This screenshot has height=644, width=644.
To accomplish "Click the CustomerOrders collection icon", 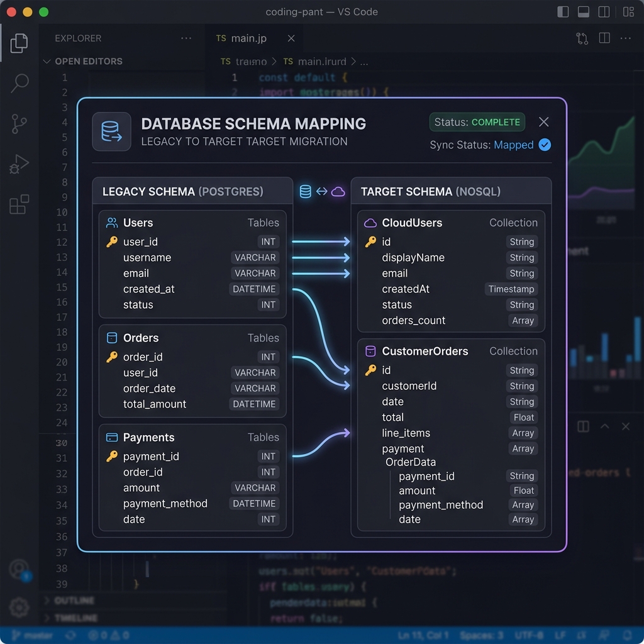I will [x=370, y=351].
